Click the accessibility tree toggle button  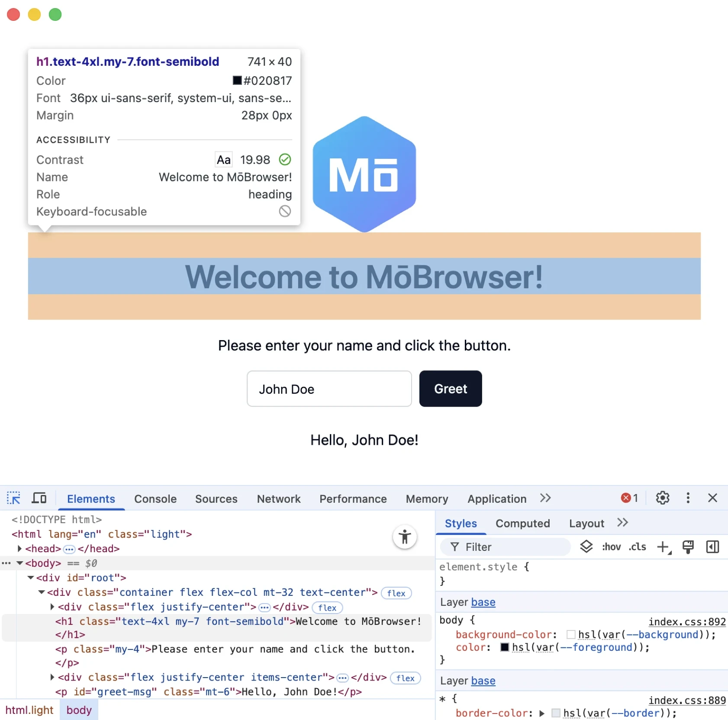coord(405,537)
